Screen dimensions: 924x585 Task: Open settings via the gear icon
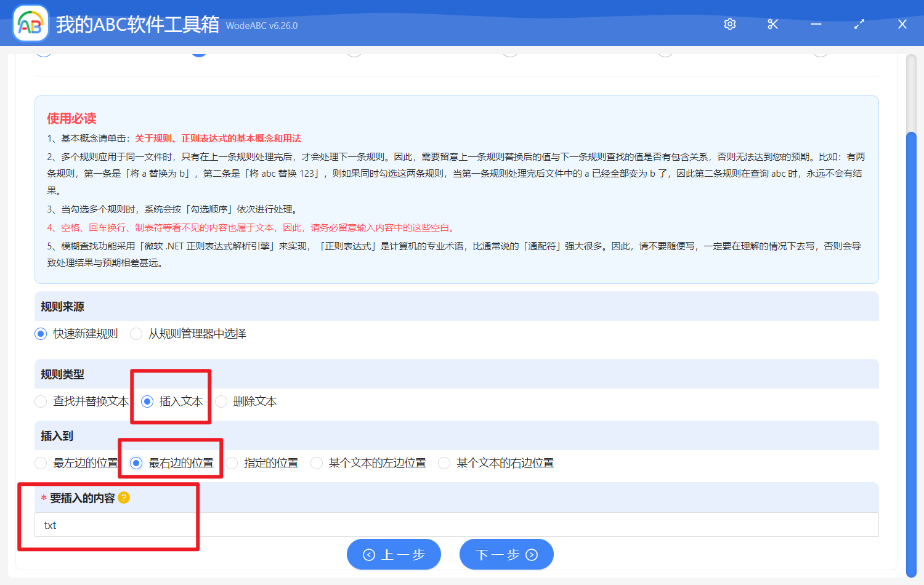click(729, 23)
